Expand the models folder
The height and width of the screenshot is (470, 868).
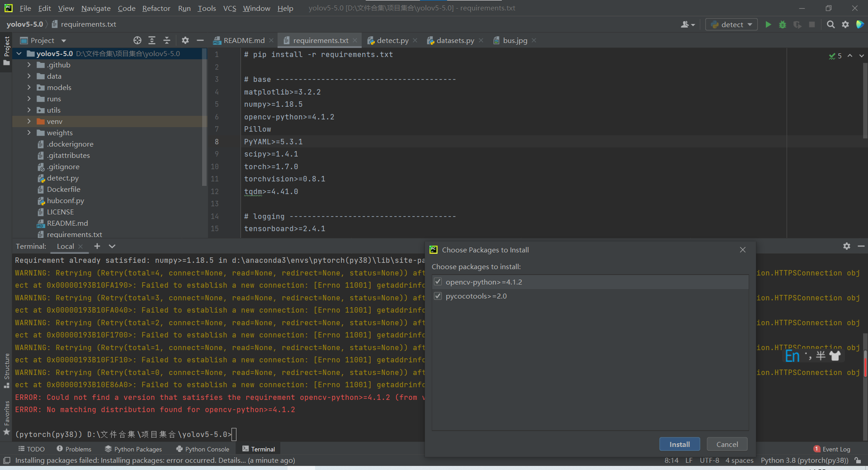click(28, 87)
